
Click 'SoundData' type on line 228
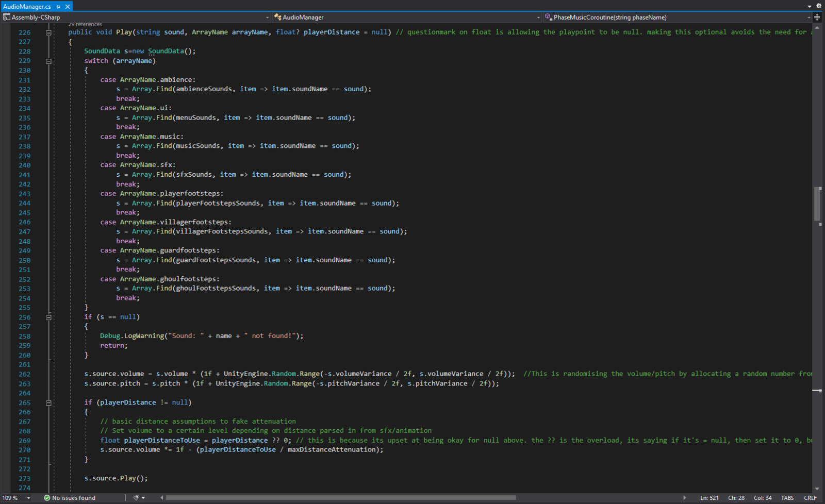(x=102, y=52)
